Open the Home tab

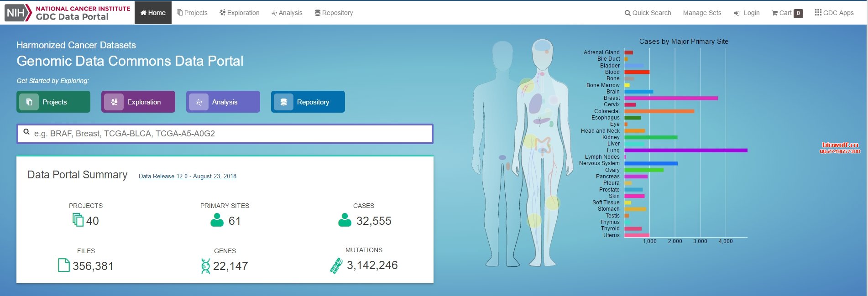(x=153, y=13)
